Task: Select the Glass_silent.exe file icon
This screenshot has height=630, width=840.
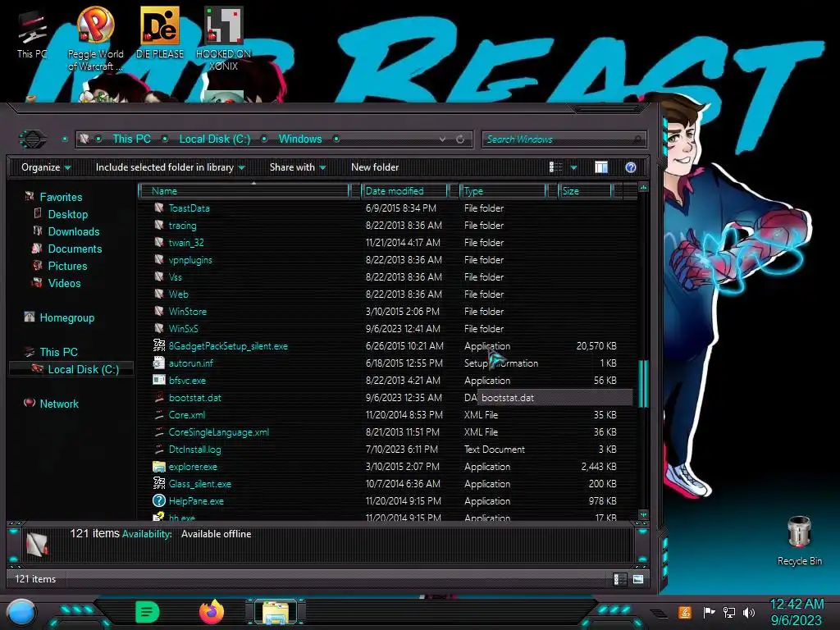Action: 159,483
